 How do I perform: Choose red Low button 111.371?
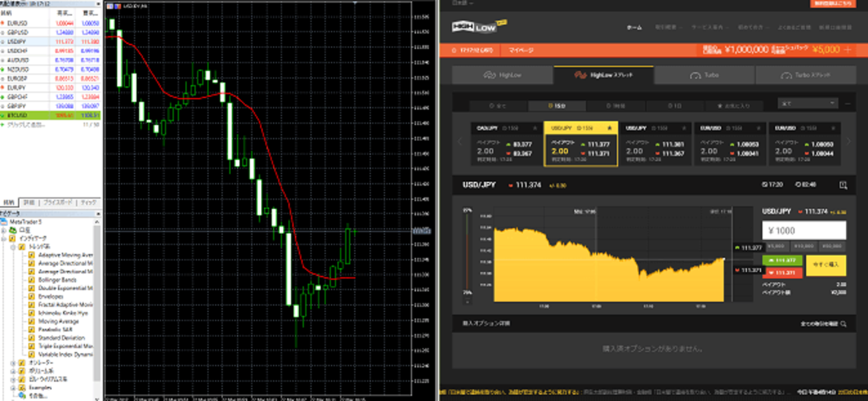tap(783, 273)
